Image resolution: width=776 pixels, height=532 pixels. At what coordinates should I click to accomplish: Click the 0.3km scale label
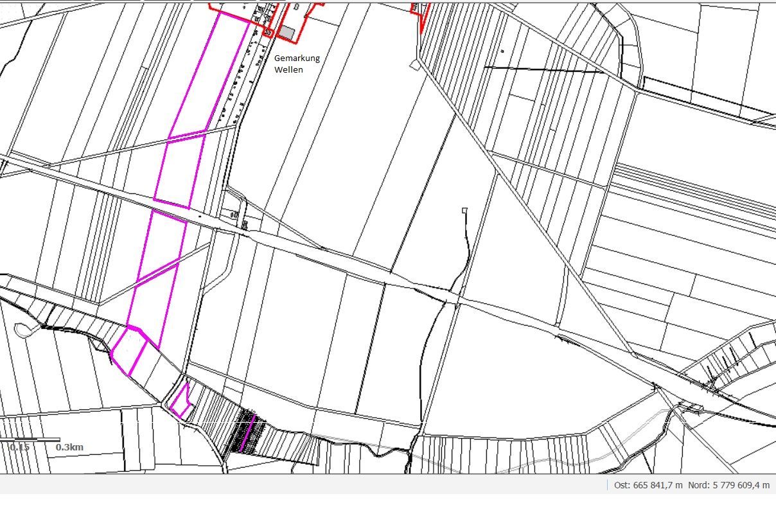(69, 447)
